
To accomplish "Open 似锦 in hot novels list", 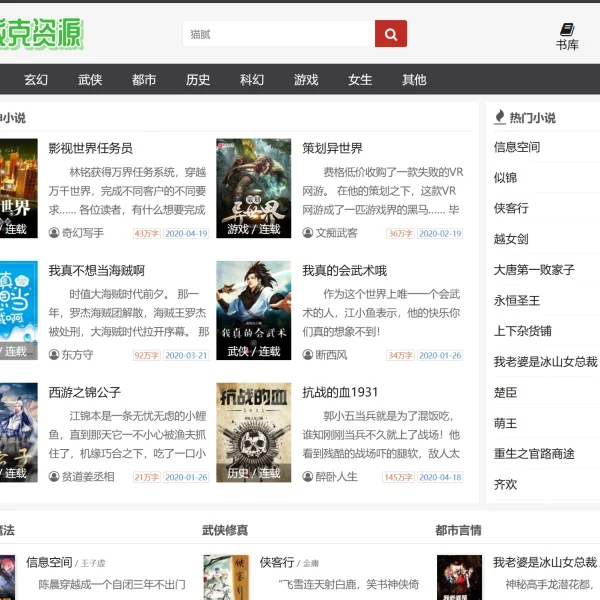I will tap(505, 178).
